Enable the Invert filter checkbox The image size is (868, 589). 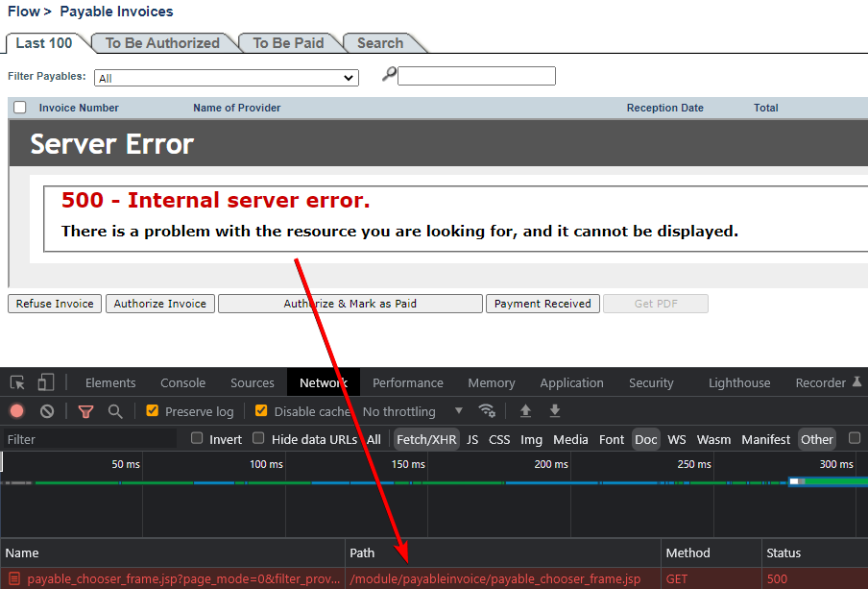[197, 439]
